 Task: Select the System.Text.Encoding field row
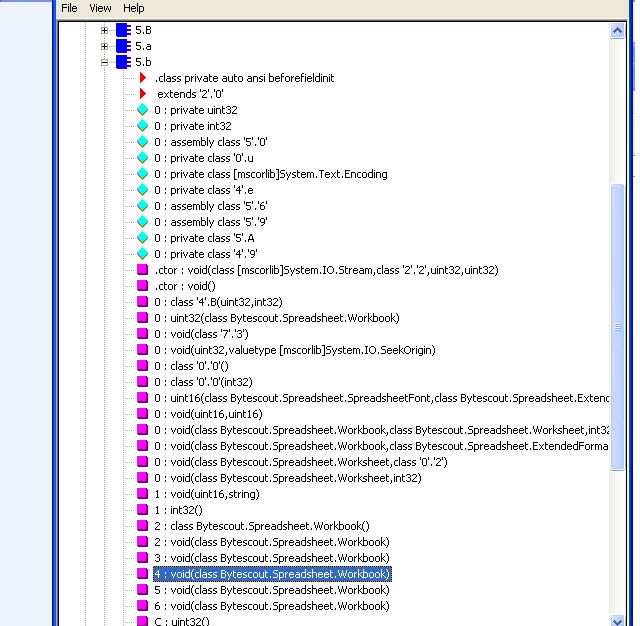tap(271, 174)
